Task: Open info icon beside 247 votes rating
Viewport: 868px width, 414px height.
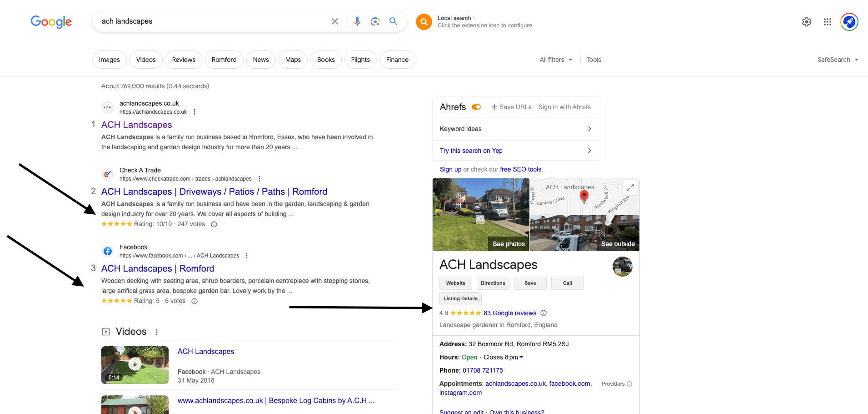Action: tap(214, 224)
